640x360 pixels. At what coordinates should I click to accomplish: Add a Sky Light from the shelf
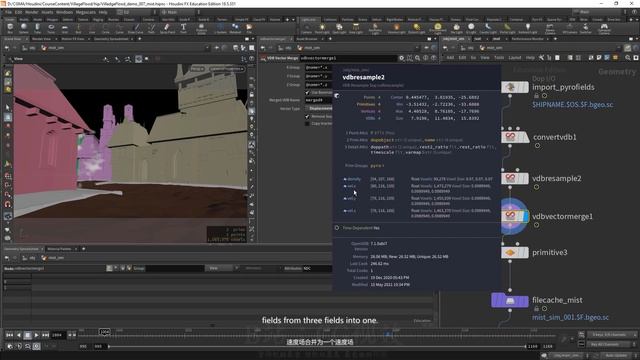[456, 28]
